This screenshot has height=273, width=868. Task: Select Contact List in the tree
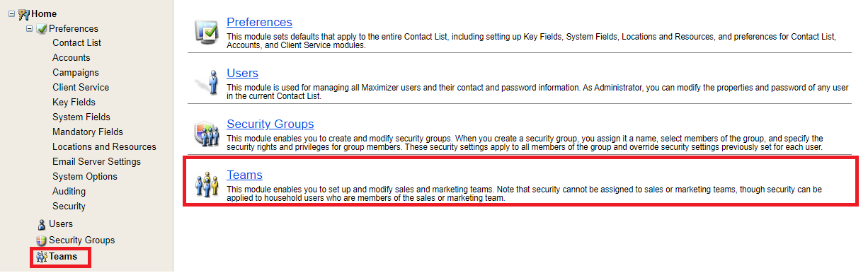[76, 42]
